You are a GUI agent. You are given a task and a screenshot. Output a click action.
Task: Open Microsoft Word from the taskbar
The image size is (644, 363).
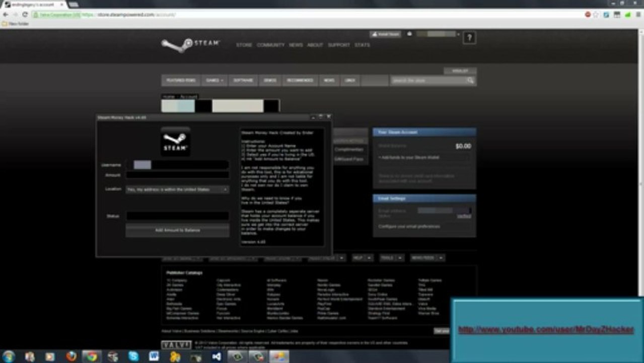tap(154, 356)
